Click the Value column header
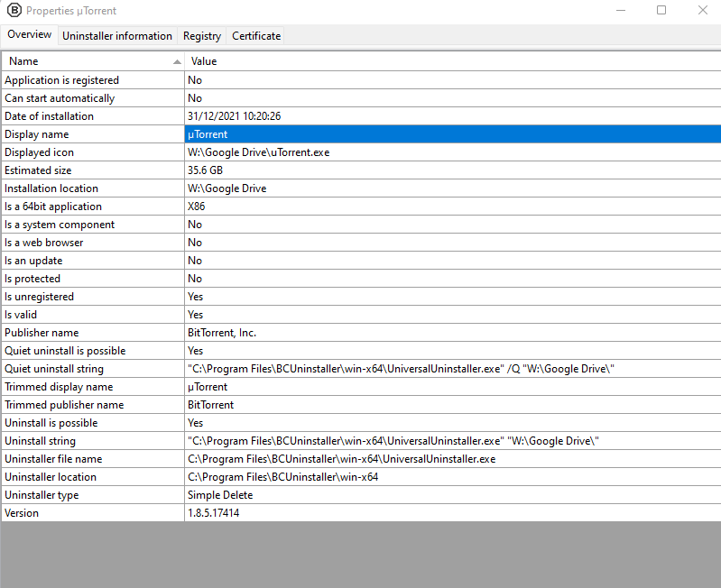Screen dimensions: 721x588 452,61
